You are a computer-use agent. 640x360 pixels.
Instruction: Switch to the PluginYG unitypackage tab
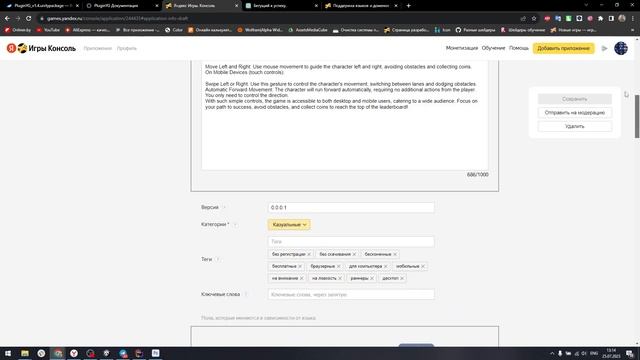(x=42, y=6)
